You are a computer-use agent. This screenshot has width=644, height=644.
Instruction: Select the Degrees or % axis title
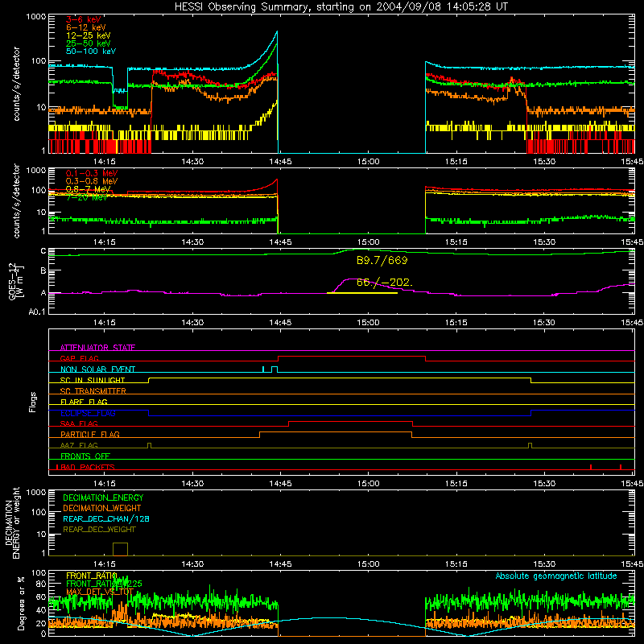tap(21, 604)
